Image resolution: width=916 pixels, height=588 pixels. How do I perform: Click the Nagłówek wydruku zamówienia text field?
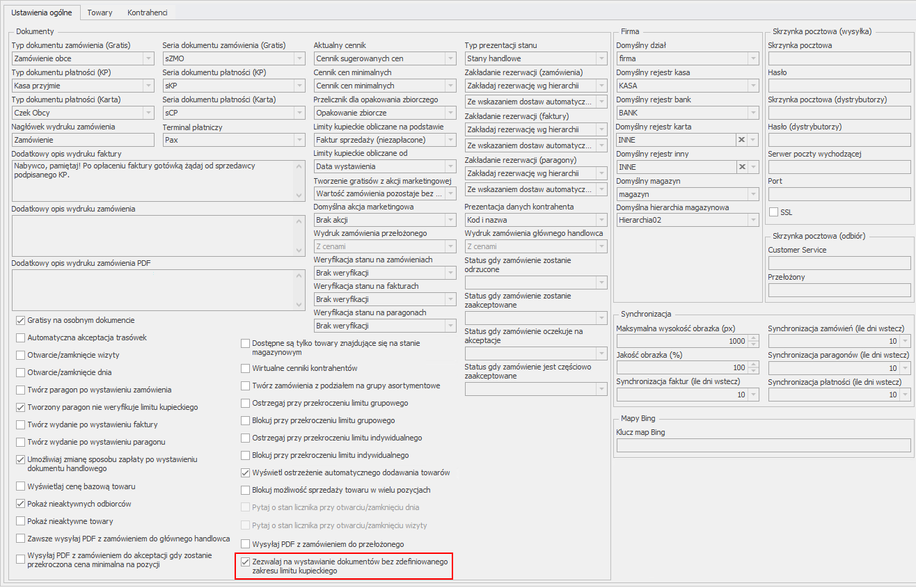click(82, 140)
